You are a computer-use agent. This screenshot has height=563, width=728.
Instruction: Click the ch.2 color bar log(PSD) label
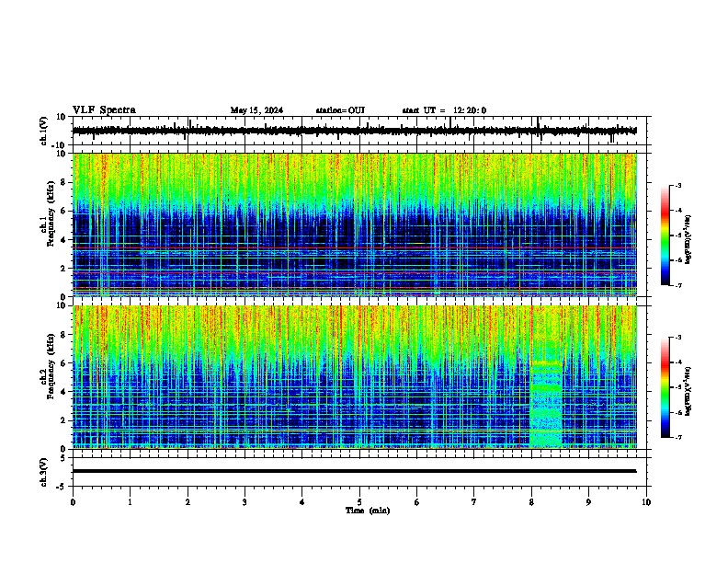(x=688, y=392)
